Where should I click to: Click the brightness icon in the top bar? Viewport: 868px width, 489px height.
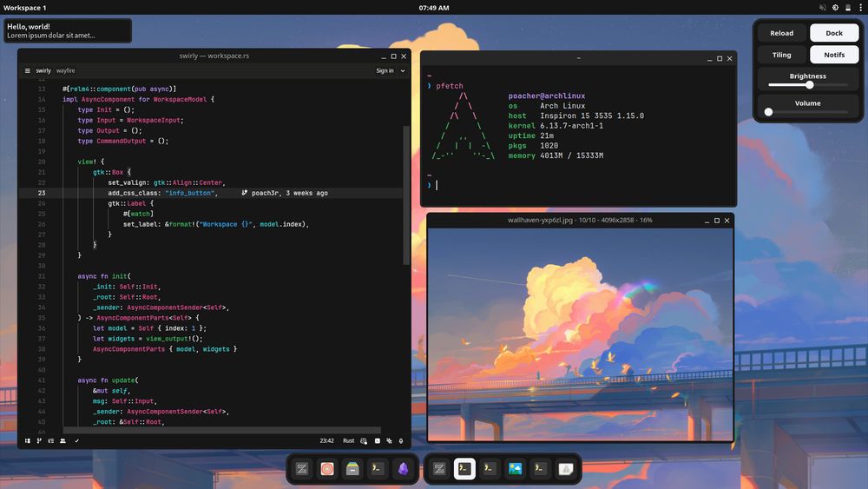pos(835,8)
